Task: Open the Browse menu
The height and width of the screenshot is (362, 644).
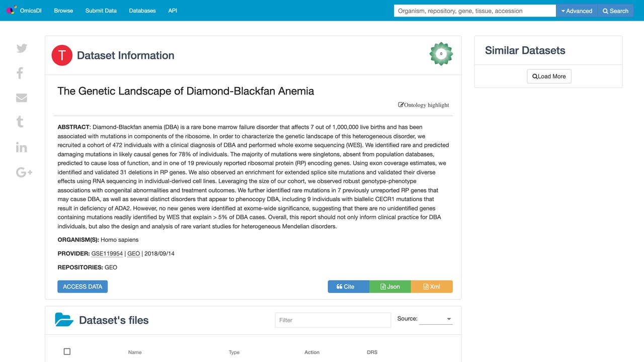Action: 63,11
